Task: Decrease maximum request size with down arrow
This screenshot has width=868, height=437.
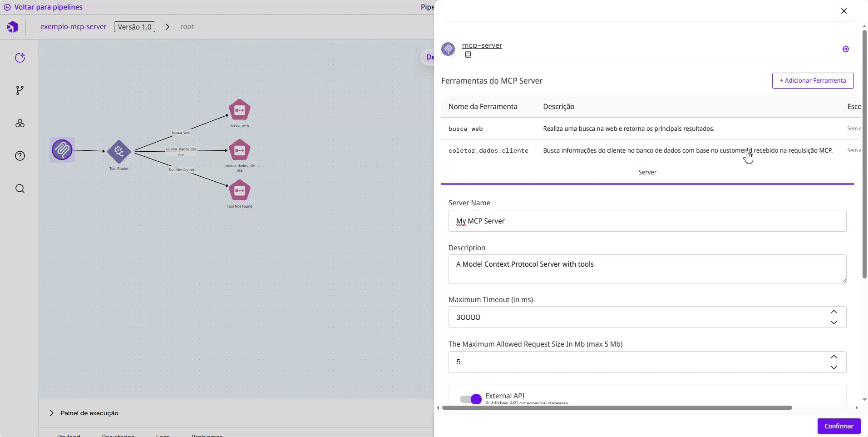Action: (833, 367)
